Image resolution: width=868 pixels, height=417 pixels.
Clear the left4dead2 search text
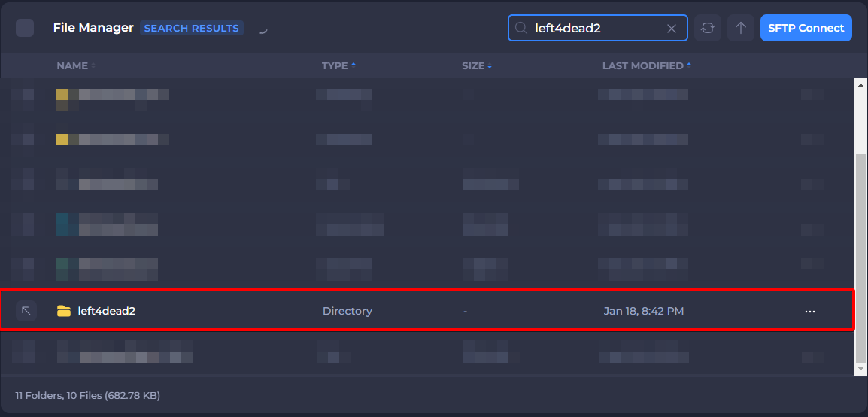pyautogui.click(x=672, y=29)
